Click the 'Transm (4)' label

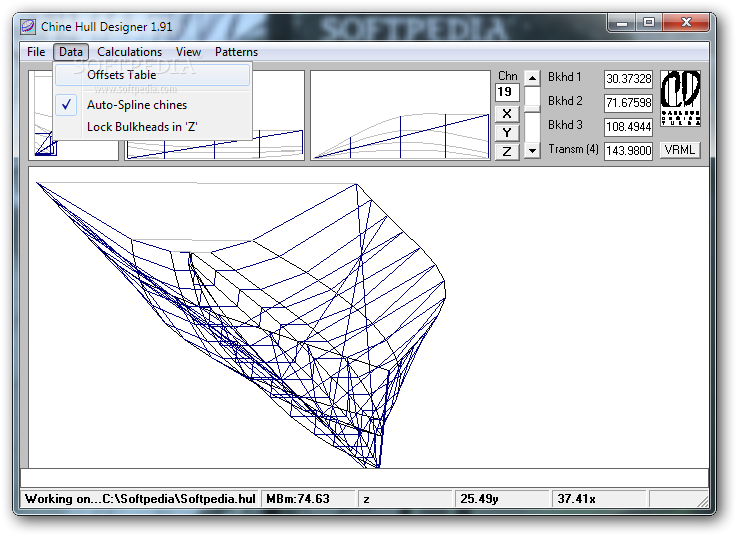pyautogui.click(x=573, y=149)
